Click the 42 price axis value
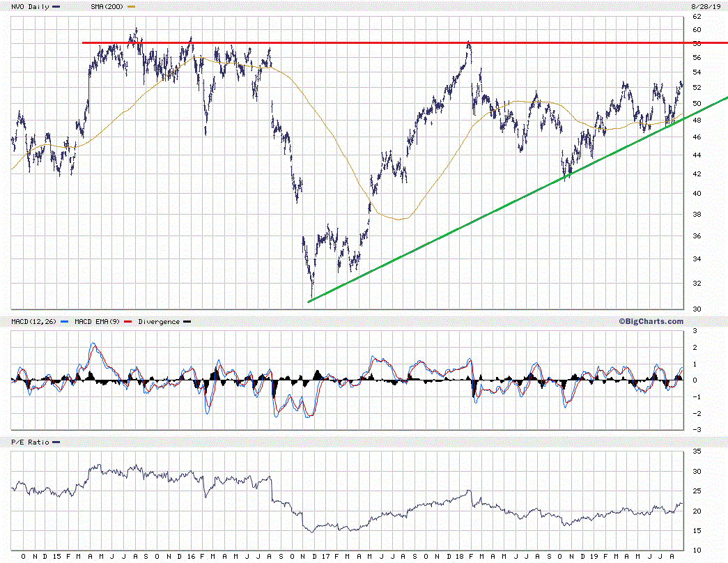Viewport: 728px width, 563px height. 697,173
